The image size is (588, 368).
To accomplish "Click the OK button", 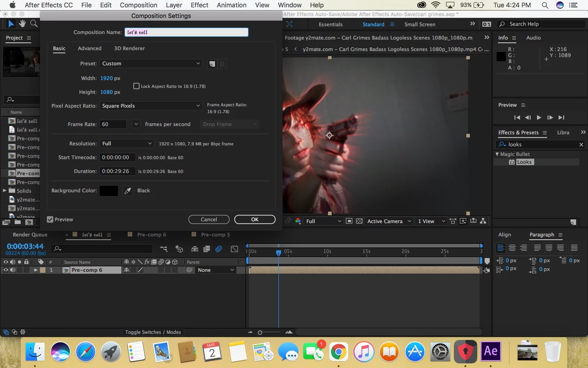I will coord(255,219).
